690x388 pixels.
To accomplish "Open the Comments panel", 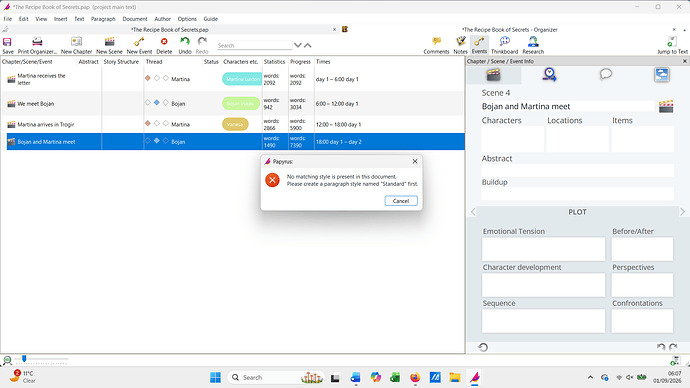I will (x=436, y=45).
